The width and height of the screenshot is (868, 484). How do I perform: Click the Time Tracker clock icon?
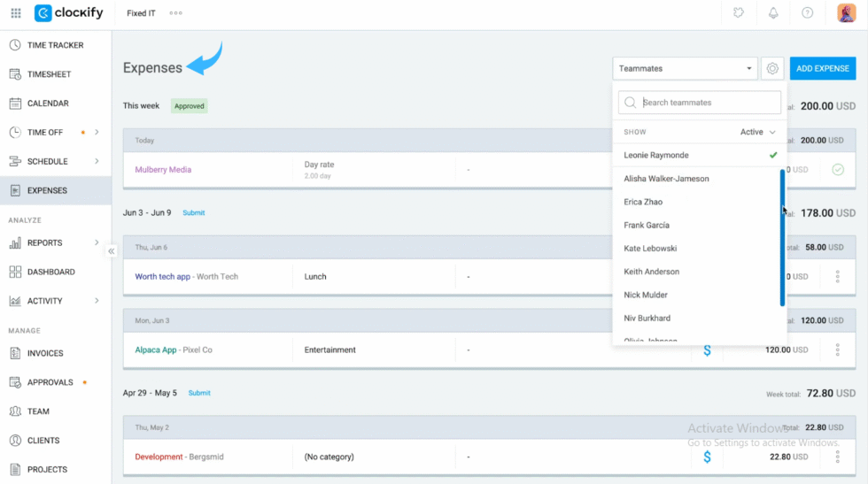point(15,45)
